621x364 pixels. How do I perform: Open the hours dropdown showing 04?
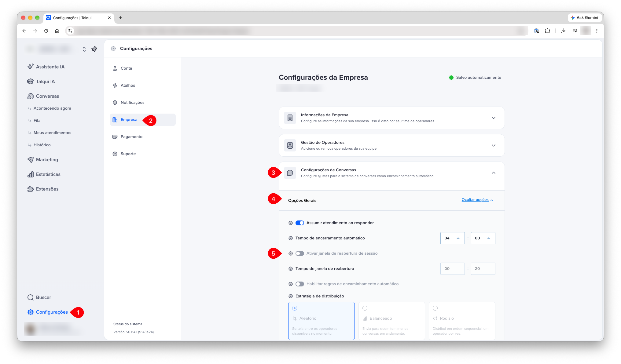coord(452,238)
